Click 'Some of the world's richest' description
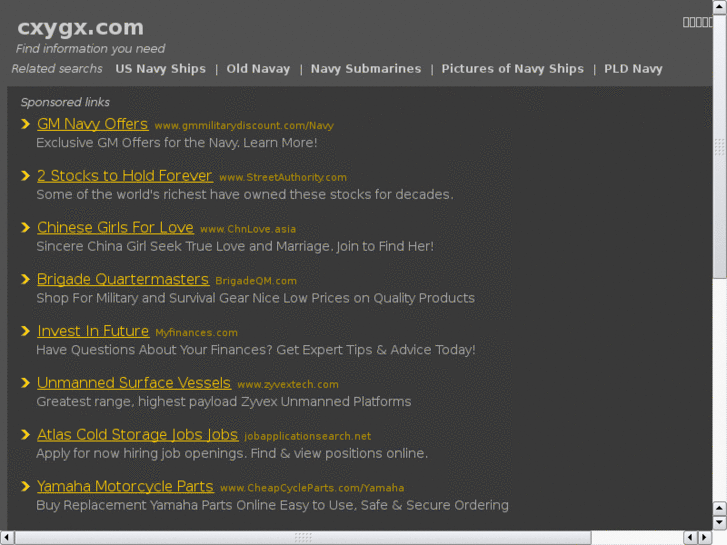Image resolution: width=727 pixels, height=545 pixels. pyautogui.click(x=245, y=194)
